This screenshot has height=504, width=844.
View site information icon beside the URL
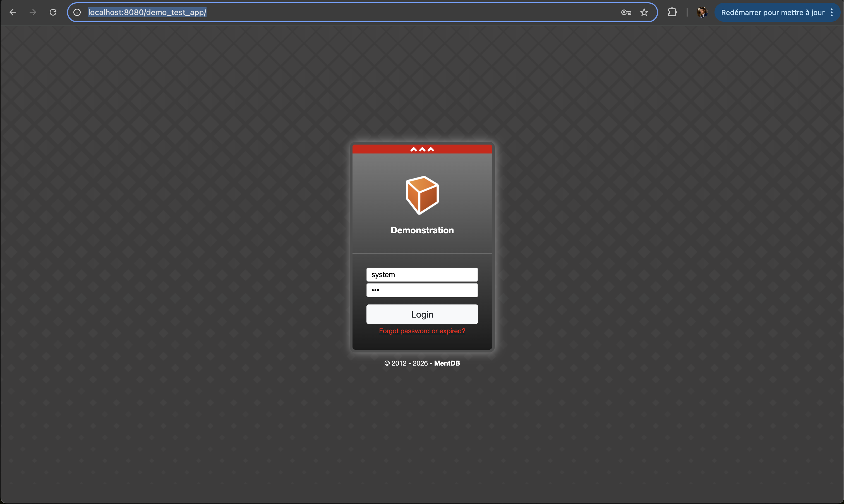[x=77, y=13]
